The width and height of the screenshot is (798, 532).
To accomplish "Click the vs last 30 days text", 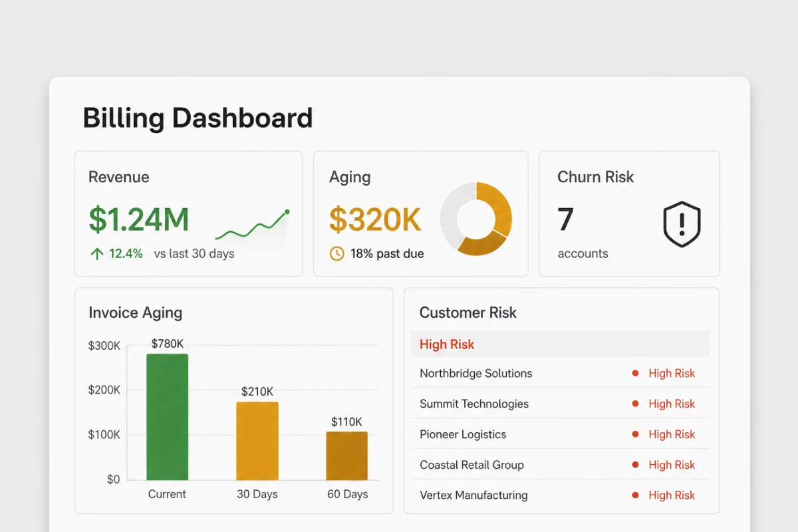I will (x=194, y=253).
